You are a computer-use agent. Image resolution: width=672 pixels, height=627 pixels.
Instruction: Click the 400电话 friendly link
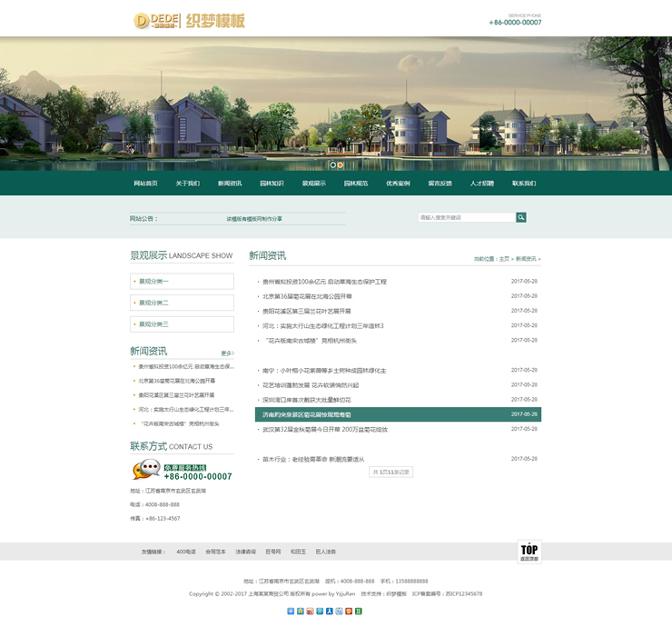(185, 552)
